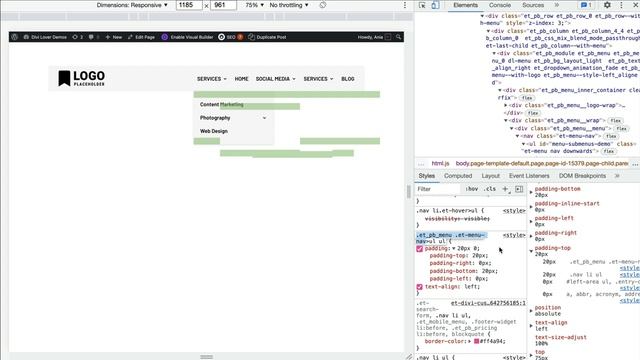
Task: Expand the et_pb_menu__logo-wrap div node
Action: pos(506,105)
